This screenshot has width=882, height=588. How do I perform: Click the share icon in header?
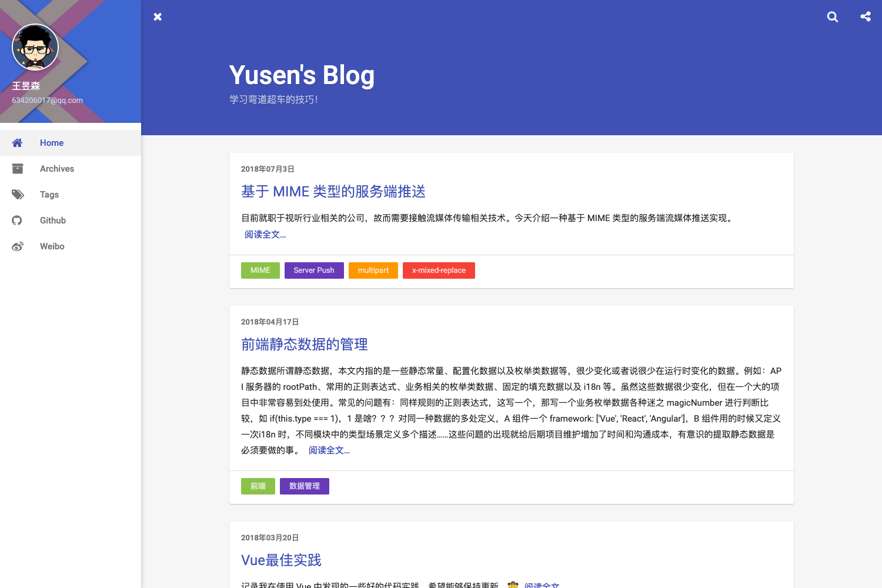click(864, 16)
